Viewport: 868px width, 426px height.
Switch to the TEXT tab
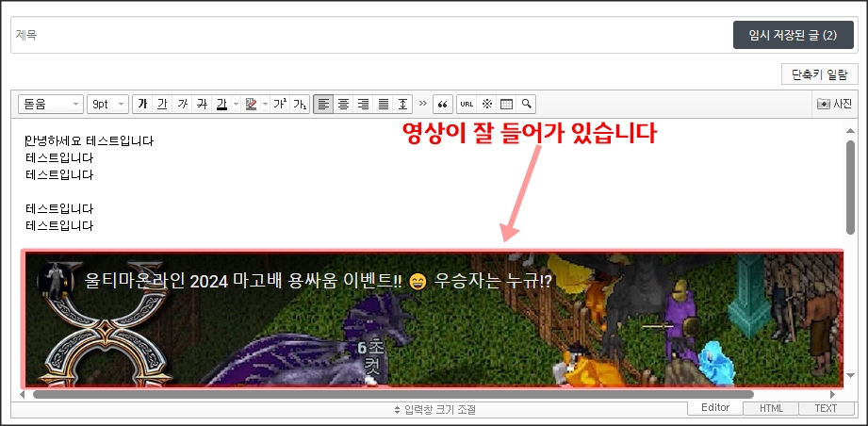(826, 408)
